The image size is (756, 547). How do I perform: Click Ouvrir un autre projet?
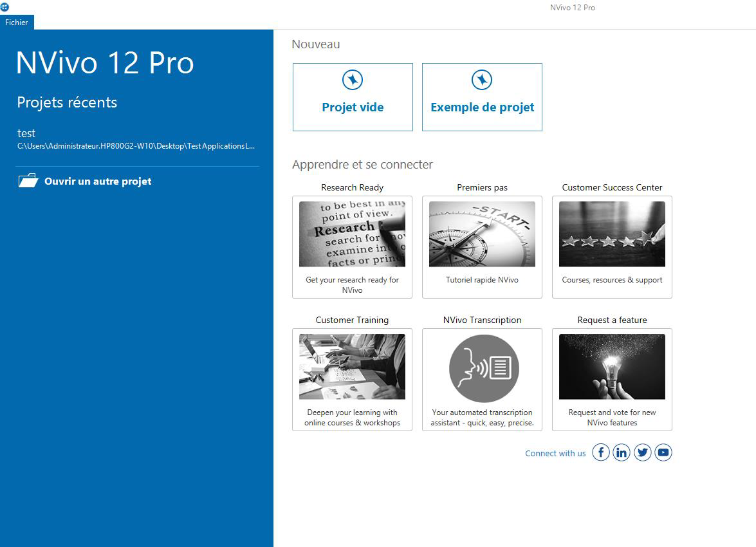pos(98,181)
